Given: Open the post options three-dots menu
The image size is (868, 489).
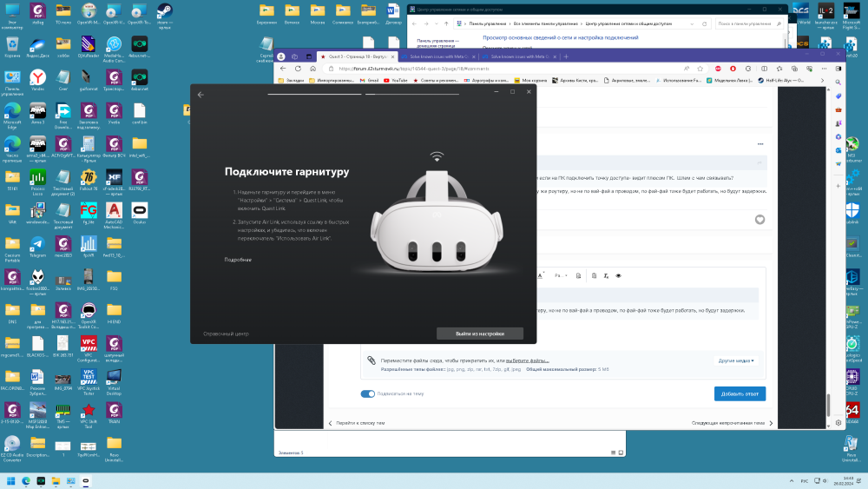Looking at the screenshot, I should pos(760,144).
